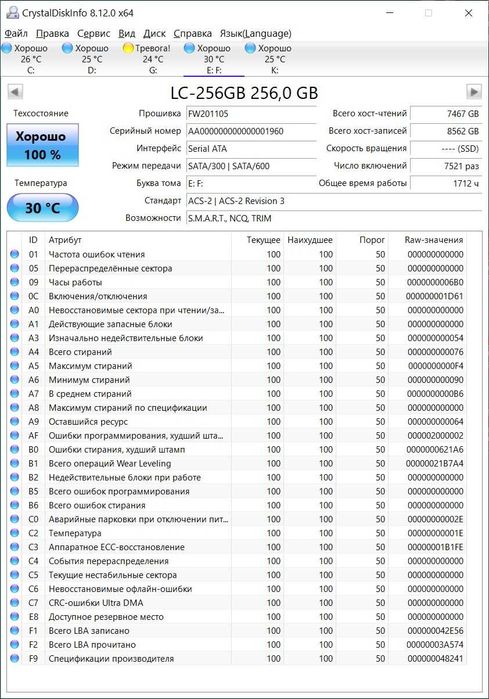The image size is (489, 699).
Task: Click raw value 00000021B7A4
Action: click(435, 463)
